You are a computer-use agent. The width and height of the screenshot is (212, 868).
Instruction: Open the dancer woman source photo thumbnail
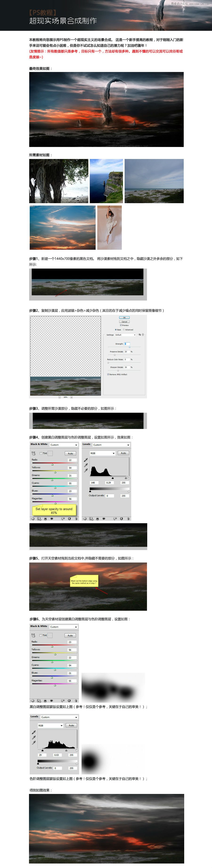109,227
